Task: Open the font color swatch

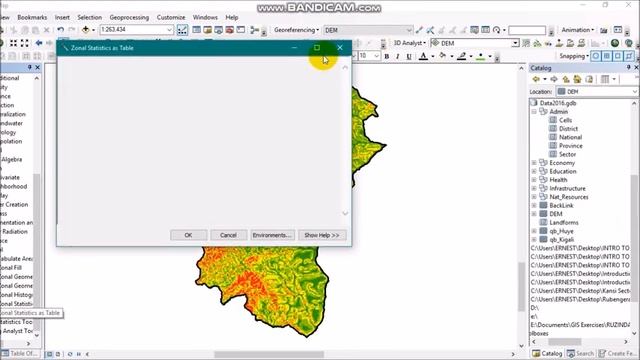Action: [x=423, y=56]
